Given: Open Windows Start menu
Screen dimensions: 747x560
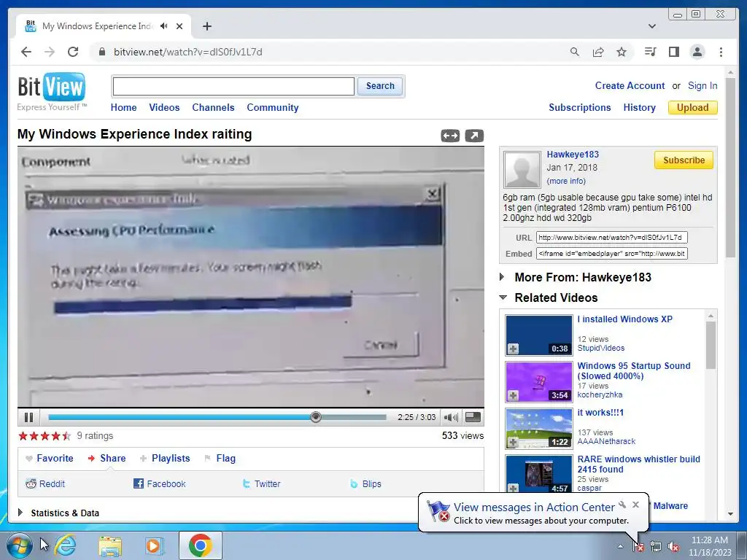Looking at the screenshot, I should (x=19, y=545).
